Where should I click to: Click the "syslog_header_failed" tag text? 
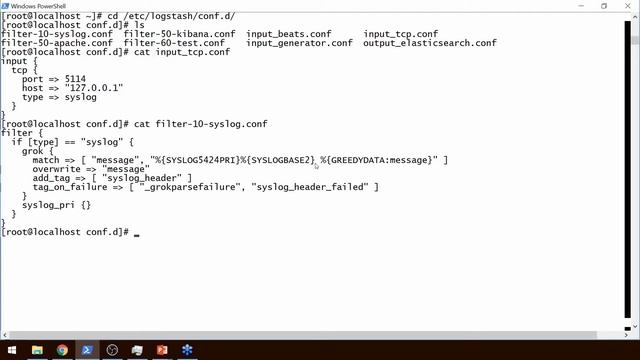pos(310,187)
